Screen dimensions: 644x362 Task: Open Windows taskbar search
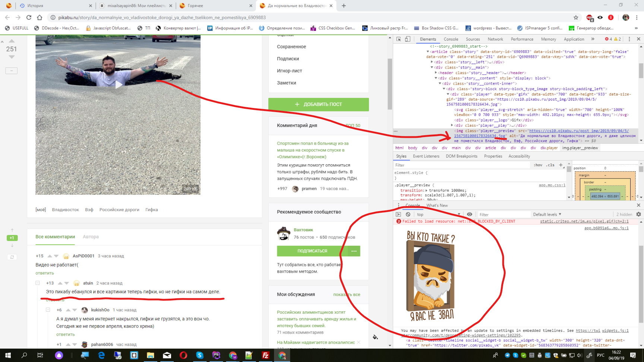click(x=24, y=355)
